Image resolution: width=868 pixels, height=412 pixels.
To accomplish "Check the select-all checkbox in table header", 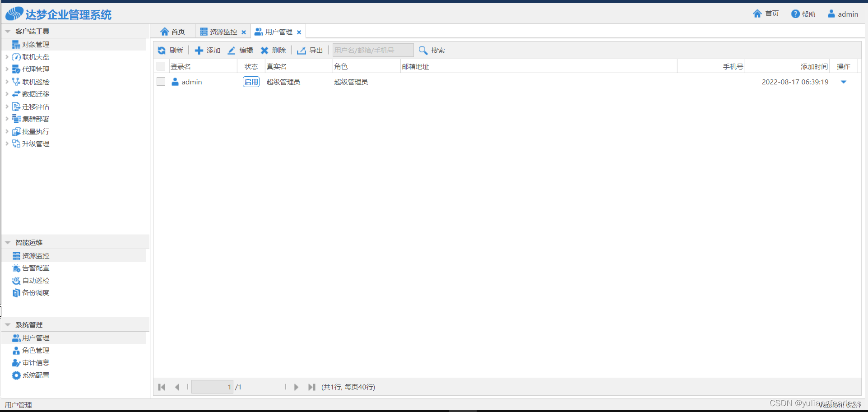I will pos(161,66).
